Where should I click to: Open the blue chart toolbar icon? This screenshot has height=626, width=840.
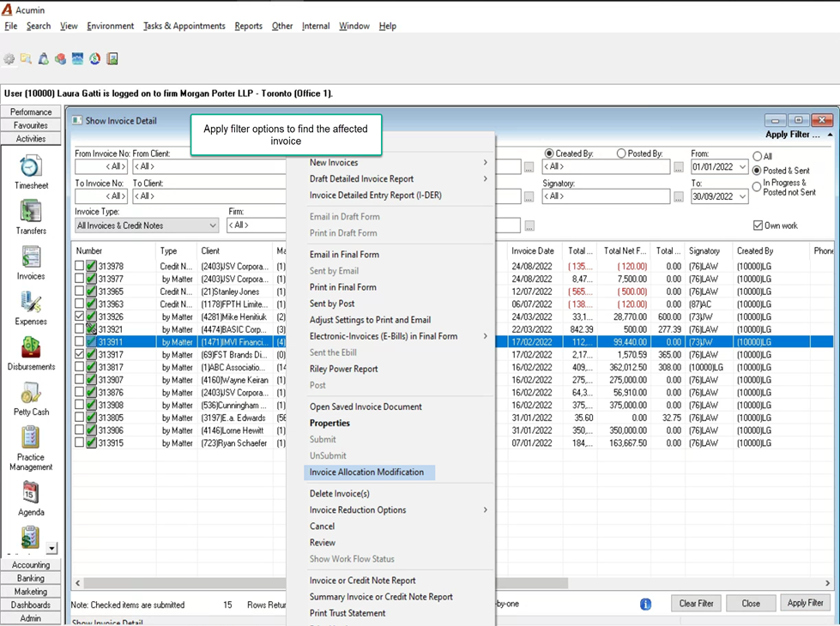pyautogui.click(x=77, y=59)
